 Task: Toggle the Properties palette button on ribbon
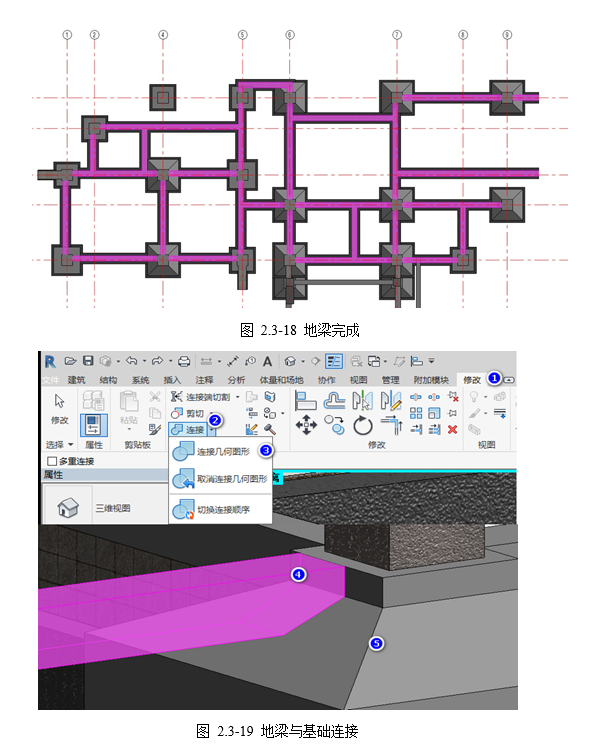coord(93,424)
